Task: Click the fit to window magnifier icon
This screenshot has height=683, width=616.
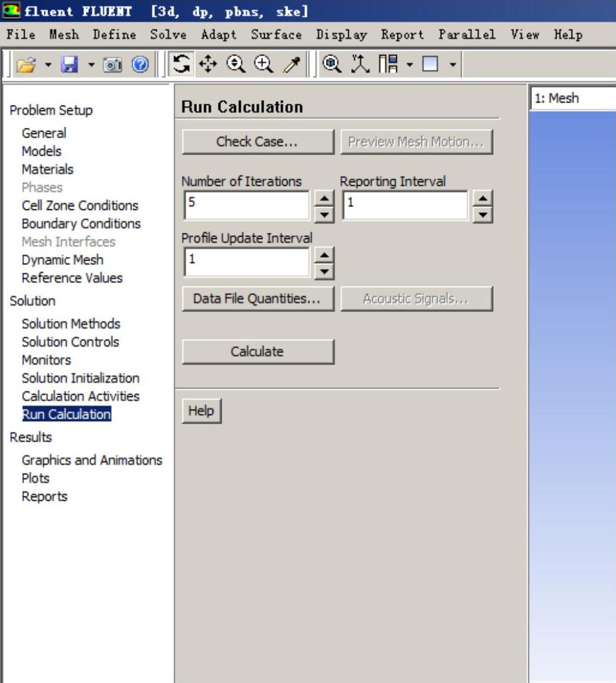Action: click(x=331, y=64)
